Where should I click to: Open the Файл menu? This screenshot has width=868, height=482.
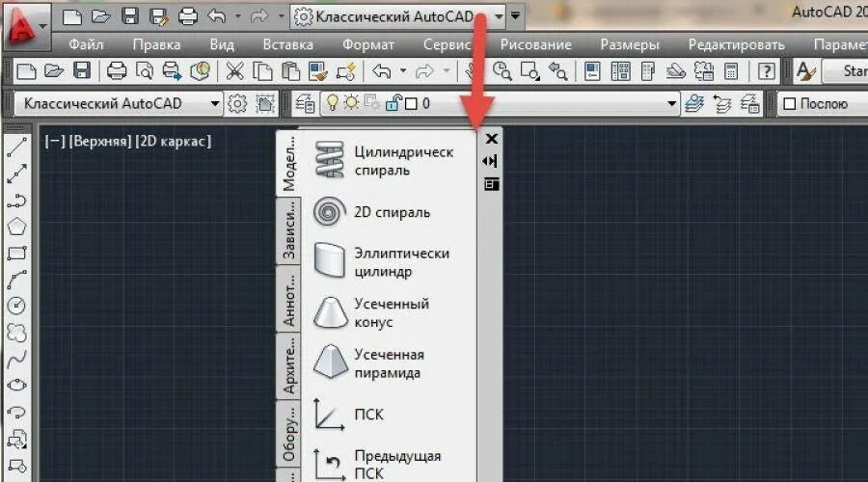86,44
